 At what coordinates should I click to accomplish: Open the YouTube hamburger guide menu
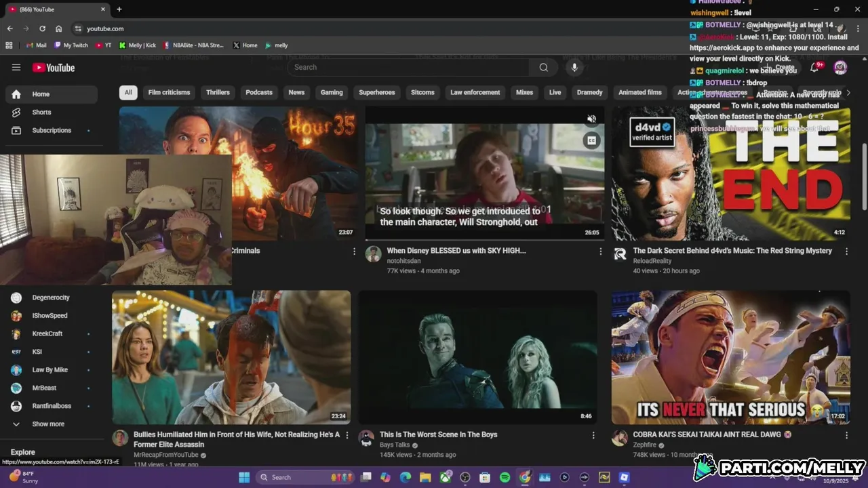16,67
